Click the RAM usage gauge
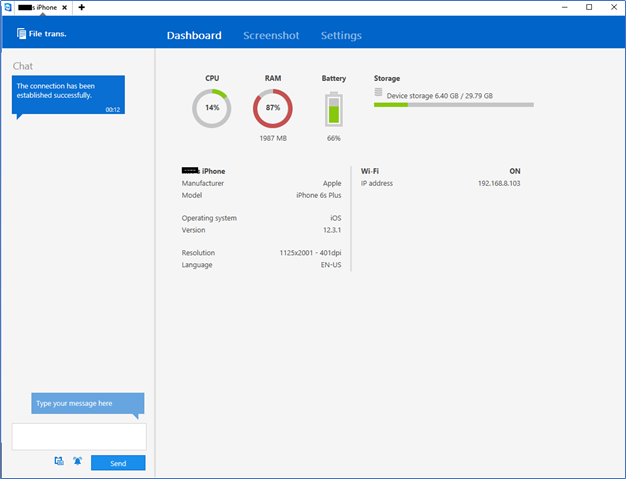 [x=272, y=108]
